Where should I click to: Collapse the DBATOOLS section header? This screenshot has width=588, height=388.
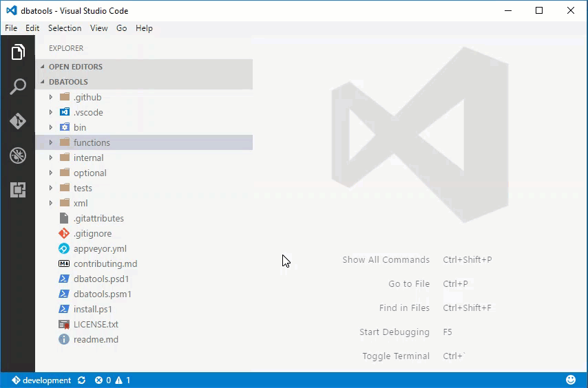click(68, 82)
